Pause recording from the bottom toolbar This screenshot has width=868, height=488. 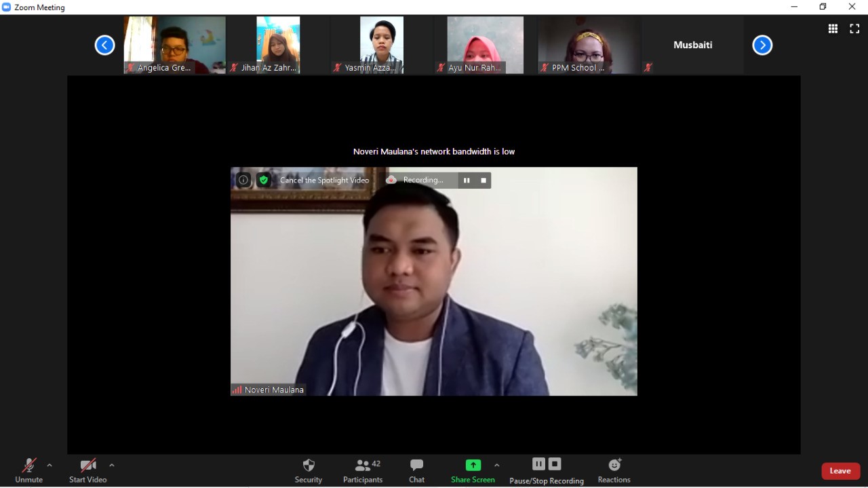[x=538, y=464]
